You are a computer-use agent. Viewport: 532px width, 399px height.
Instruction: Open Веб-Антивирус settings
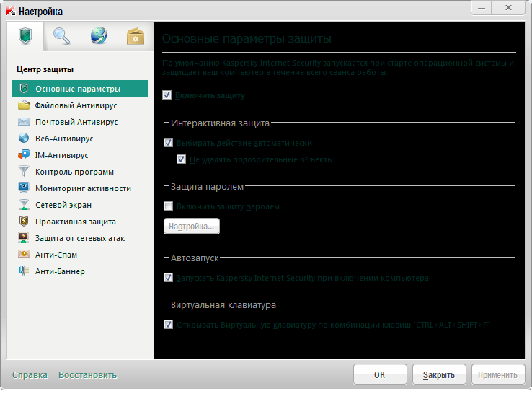pyautogui.click(x=81, y=139)
